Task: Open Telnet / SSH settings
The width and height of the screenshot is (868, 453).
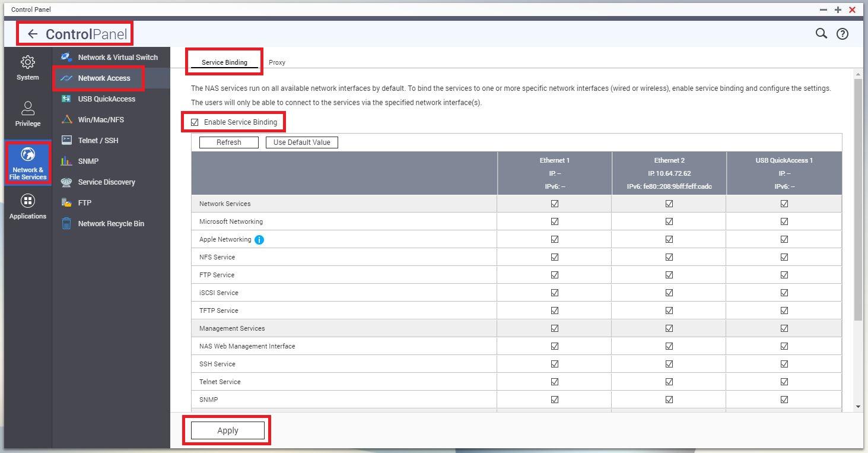Action: pyautogui.click(x=98, y=141)
